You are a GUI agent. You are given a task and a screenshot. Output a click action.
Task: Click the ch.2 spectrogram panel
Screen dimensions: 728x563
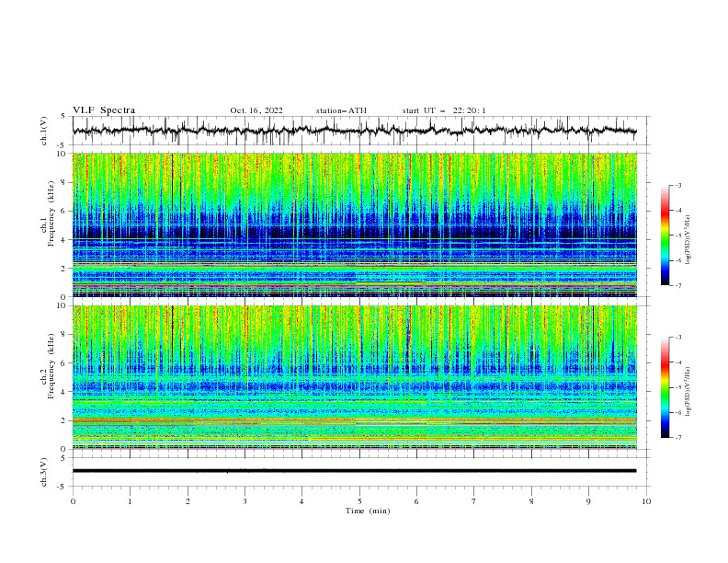click(354, 377)
